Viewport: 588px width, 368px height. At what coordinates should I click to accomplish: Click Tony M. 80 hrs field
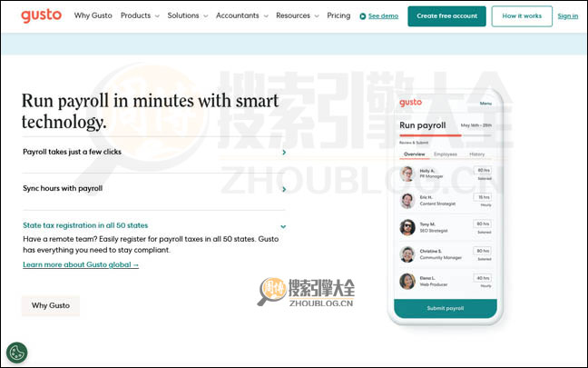point(483,224)
